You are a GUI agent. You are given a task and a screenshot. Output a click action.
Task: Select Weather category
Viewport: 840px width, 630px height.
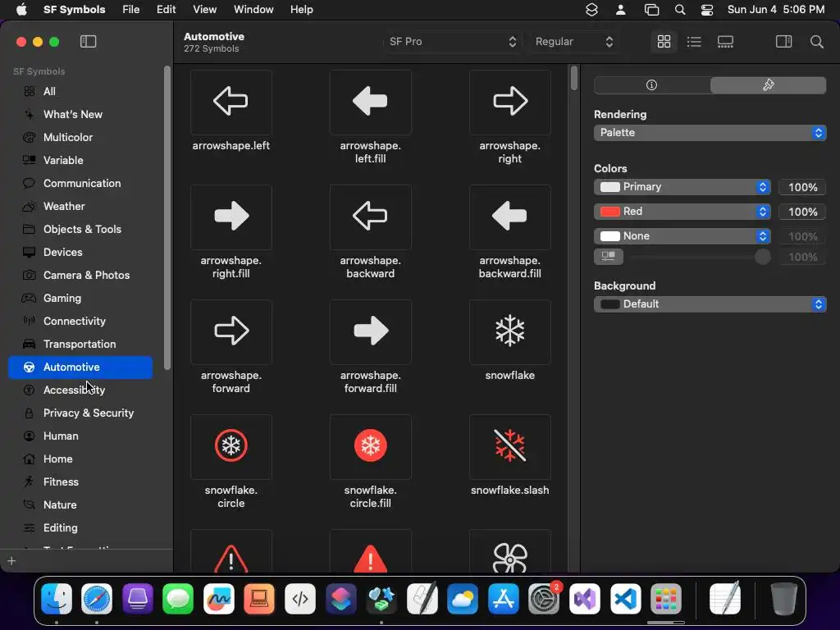click(80, 206)
